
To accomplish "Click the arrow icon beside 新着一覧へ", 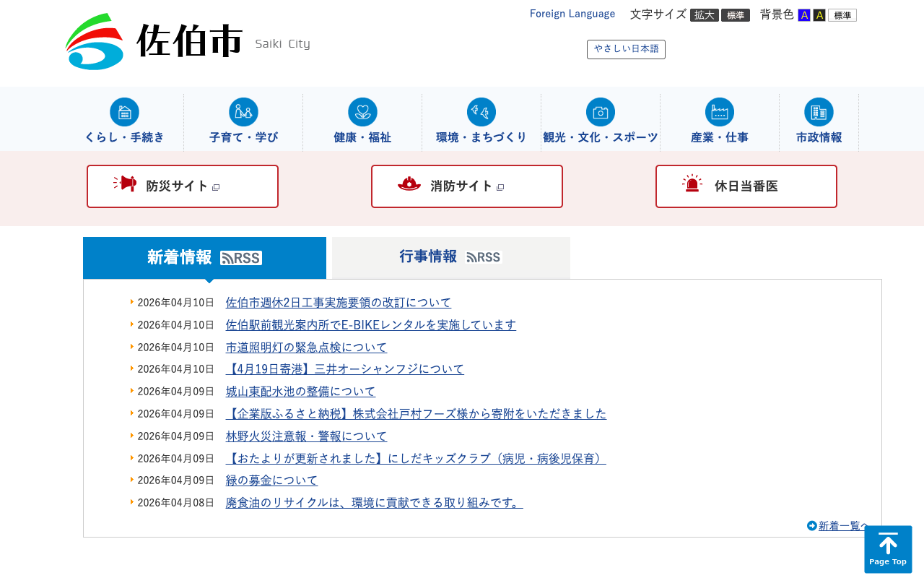I will (812, 525).
